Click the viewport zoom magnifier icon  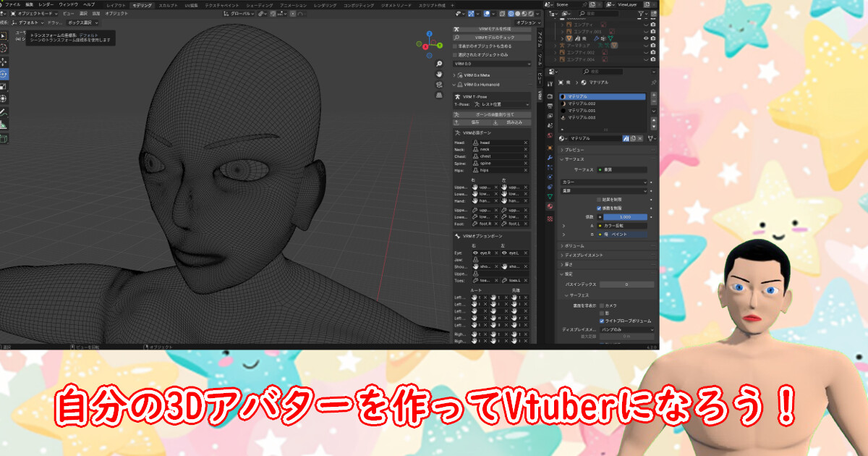[439, 64]
